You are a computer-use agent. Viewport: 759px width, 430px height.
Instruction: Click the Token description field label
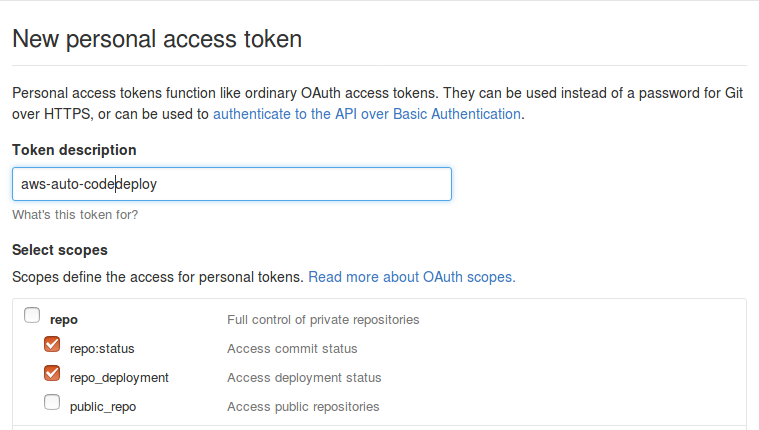tap(74, 150)
